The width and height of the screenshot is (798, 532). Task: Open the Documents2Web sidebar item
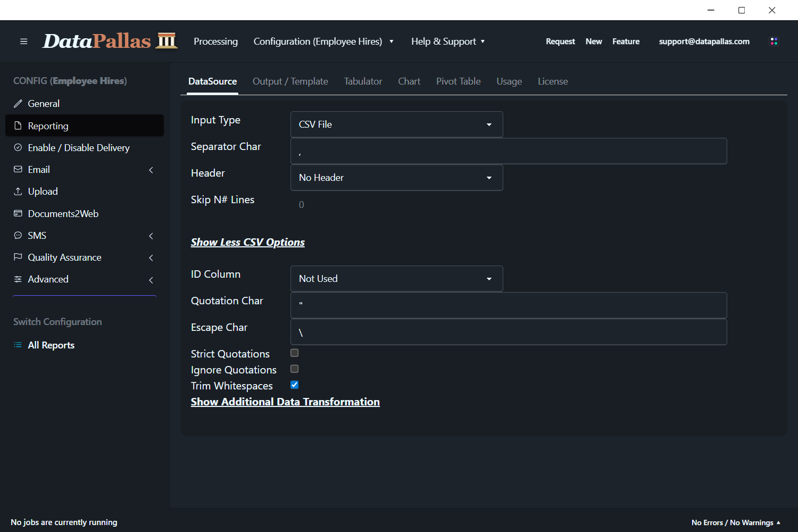(x=85, y=213)
